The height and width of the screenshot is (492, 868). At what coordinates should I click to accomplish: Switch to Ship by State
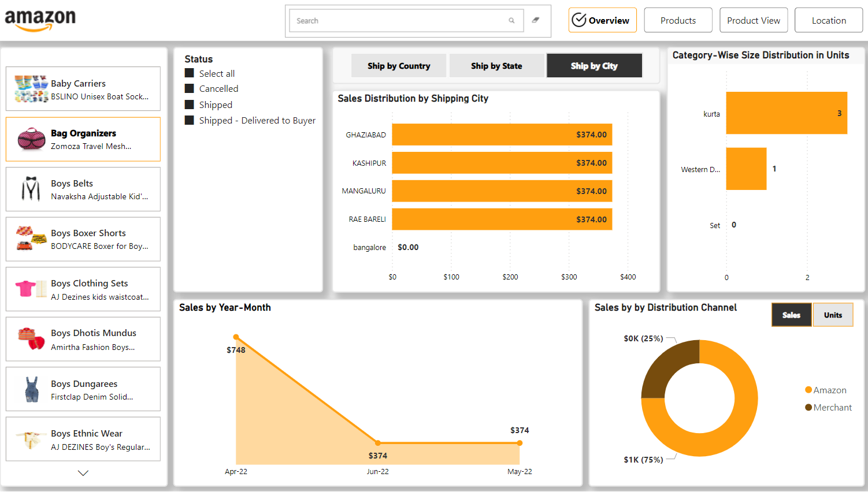tap(496, 66)
